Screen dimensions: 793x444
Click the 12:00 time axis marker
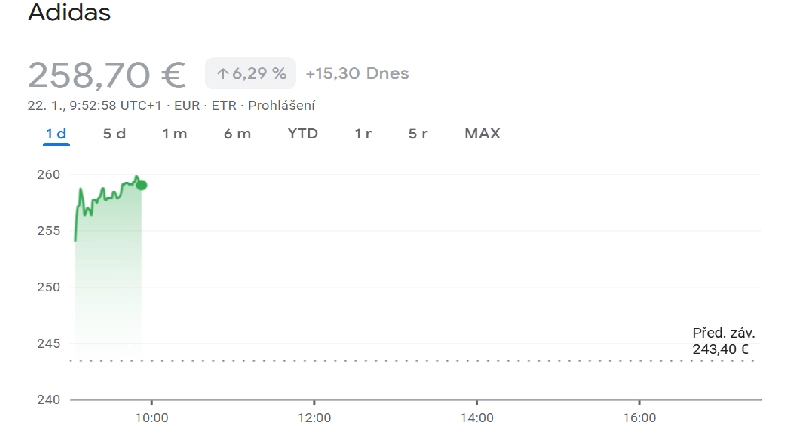pyautogui.click(x=314, y=418)
